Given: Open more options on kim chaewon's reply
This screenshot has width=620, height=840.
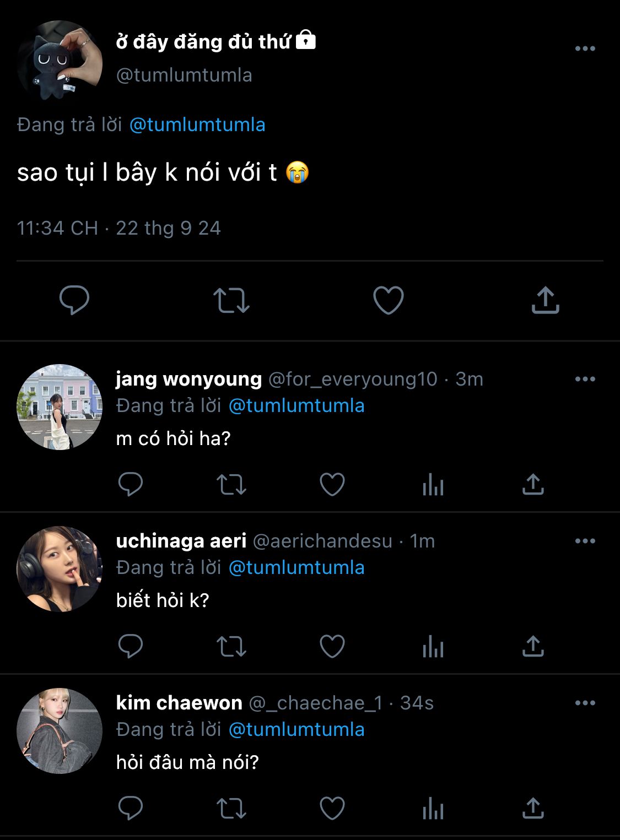Looking at the screenshot, I should (585, 703).
